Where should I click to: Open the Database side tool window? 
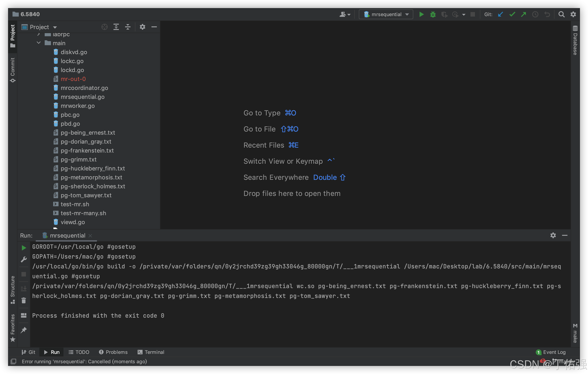click(x=575, y=40)
